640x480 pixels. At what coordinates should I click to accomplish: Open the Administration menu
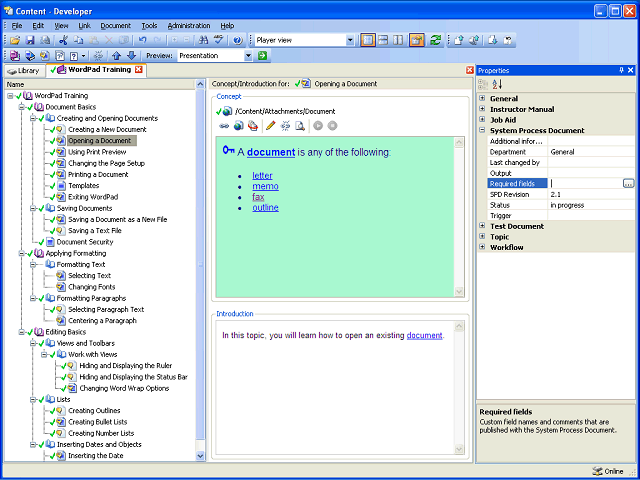(189, 26)
